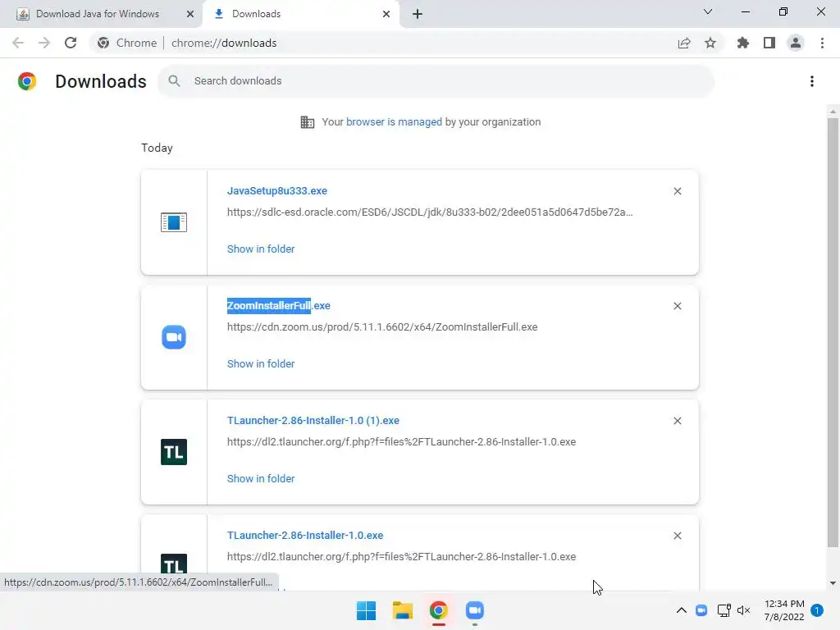Click the Zoom tray icon
The height and width of the screenshot is (630, 840).
pos(701,610)
